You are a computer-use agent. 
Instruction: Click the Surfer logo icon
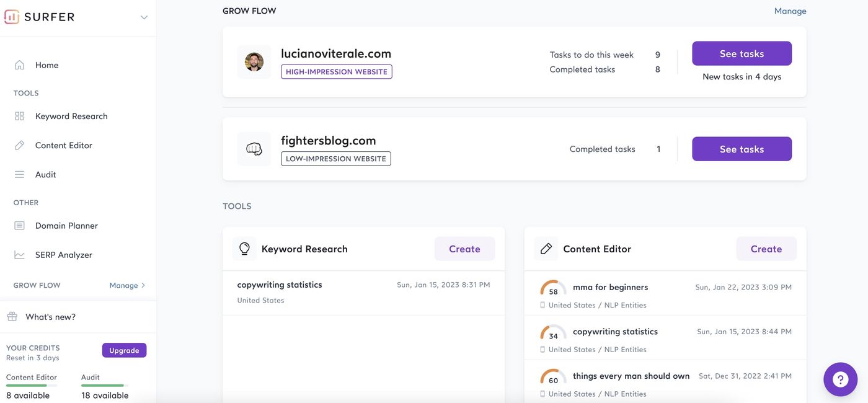[12, 17]
